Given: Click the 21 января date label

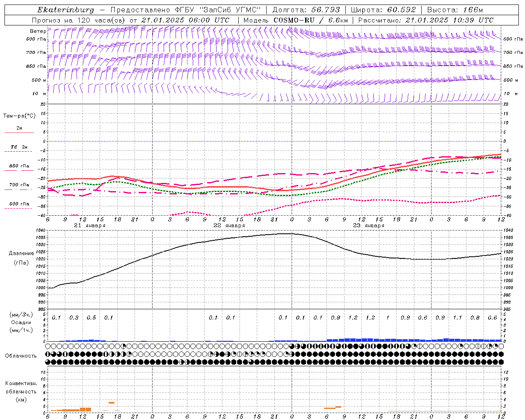Looking at the screenshot, I should (x=89, y=226).
